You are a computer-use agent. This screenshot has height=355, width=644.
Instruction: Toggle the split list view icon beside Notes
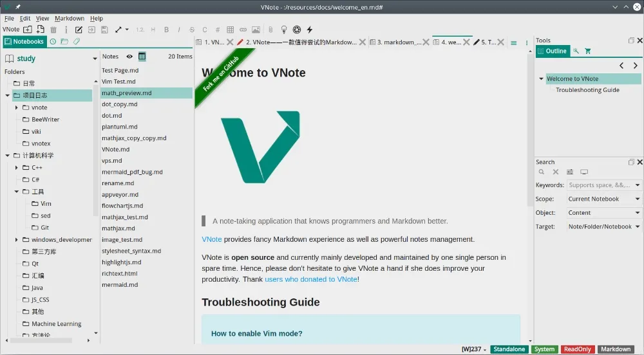(142, 57)
